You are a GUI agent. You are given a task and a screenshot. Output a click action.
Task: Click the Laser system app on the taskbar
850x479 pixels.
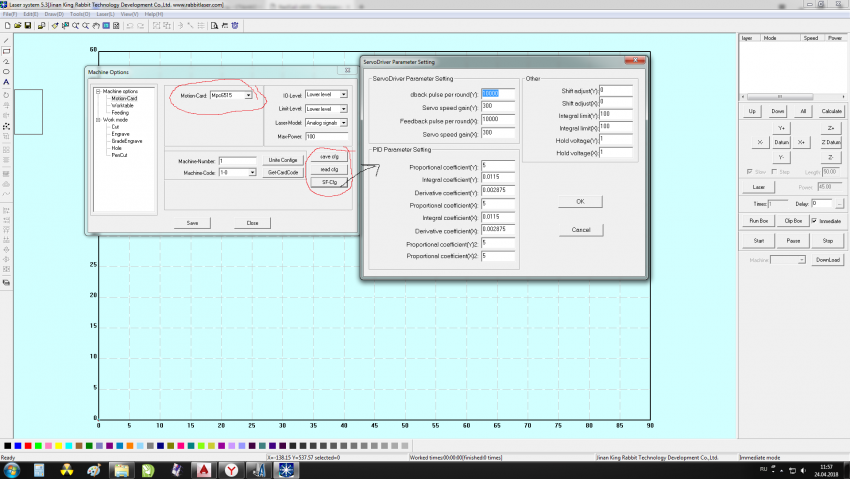pos(287,470)
